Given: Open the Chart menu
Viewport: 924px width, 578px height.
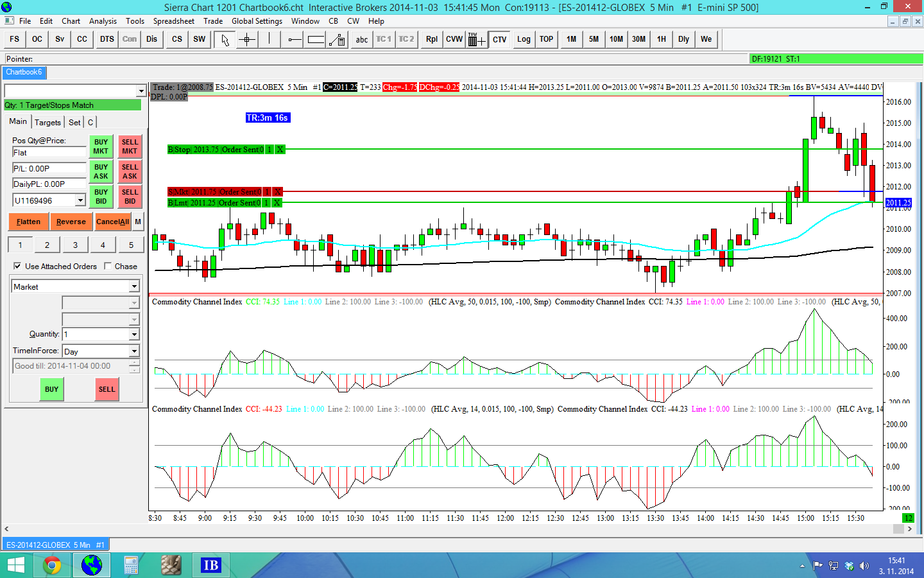Looking at the screenshot, I should pyautogui.click(x=71, y=21).
